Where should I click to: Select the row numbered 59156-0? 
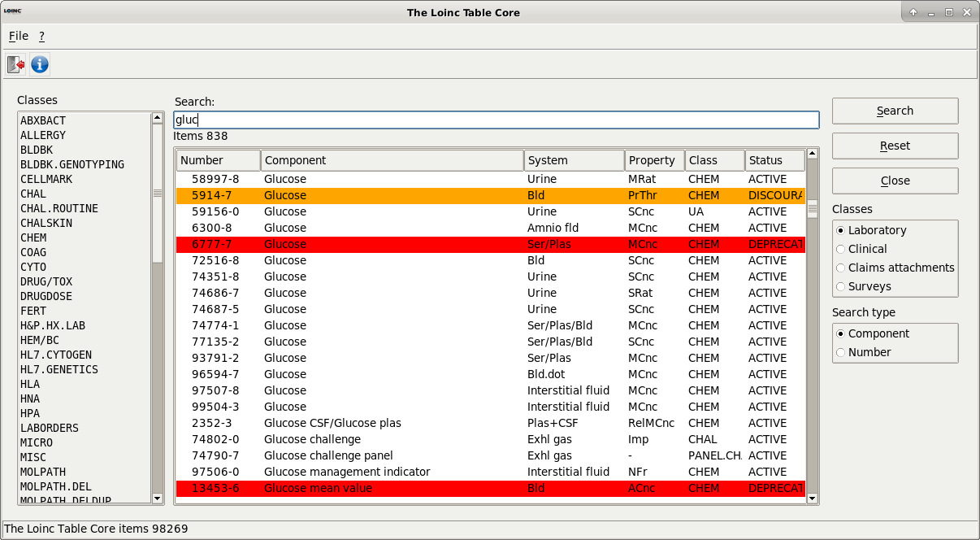[x=491, y=211]
